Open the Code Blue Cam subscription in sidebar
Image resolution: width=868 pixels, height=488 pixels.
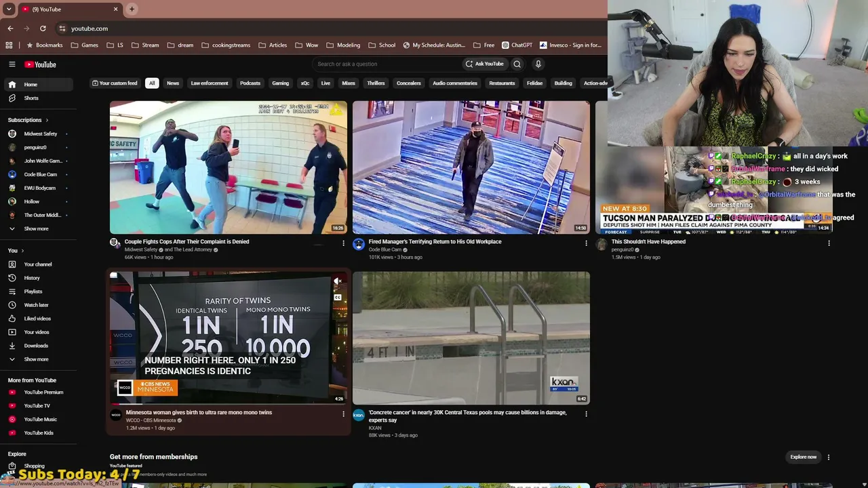[37, 175]
